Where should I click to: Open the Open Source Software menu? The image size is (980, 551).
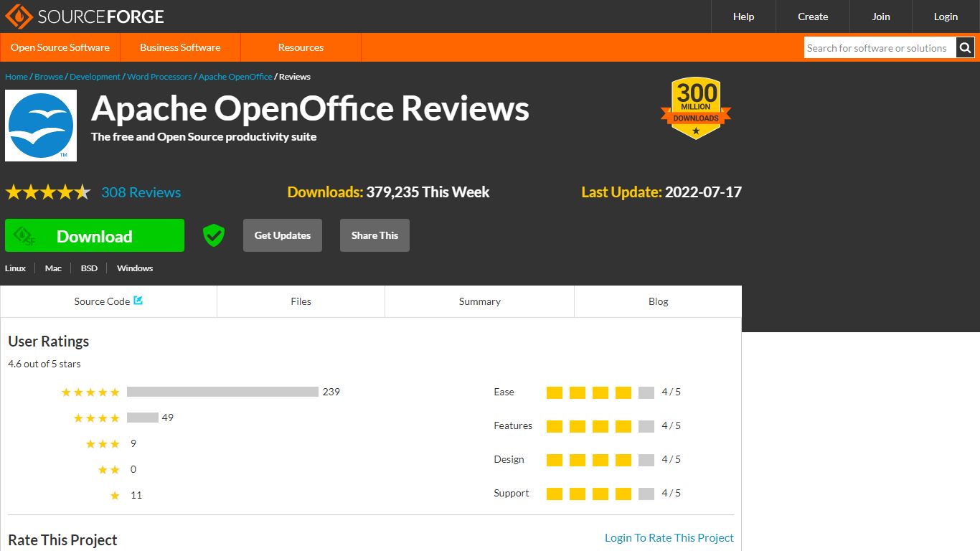60,47
